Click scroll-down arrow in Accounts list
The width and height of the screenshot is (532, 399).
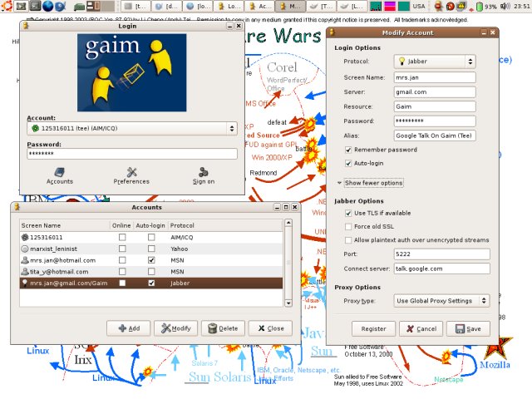tap(288, 303)
